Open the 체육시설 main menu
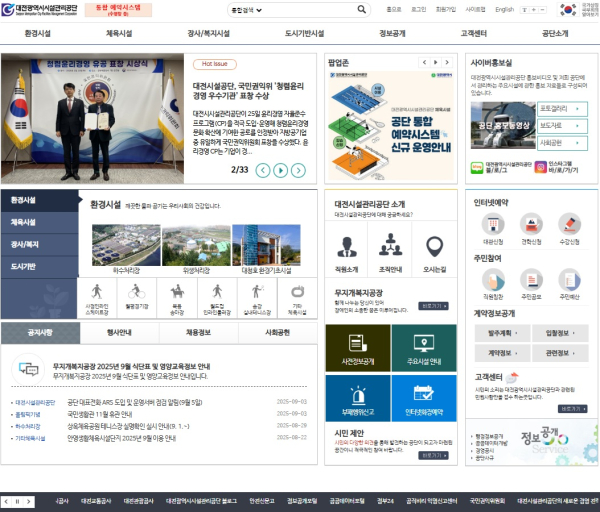The image size is (600, 512). pos(119,33)
